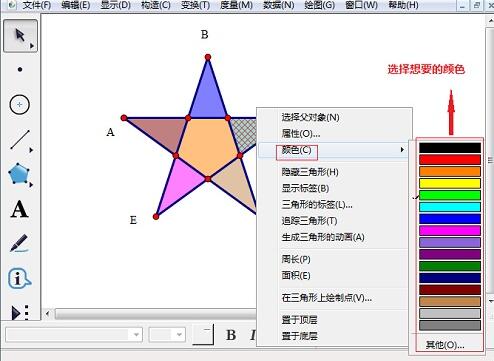Pick the orange color swatch
The image size is (494, 361).
(450, 172)
